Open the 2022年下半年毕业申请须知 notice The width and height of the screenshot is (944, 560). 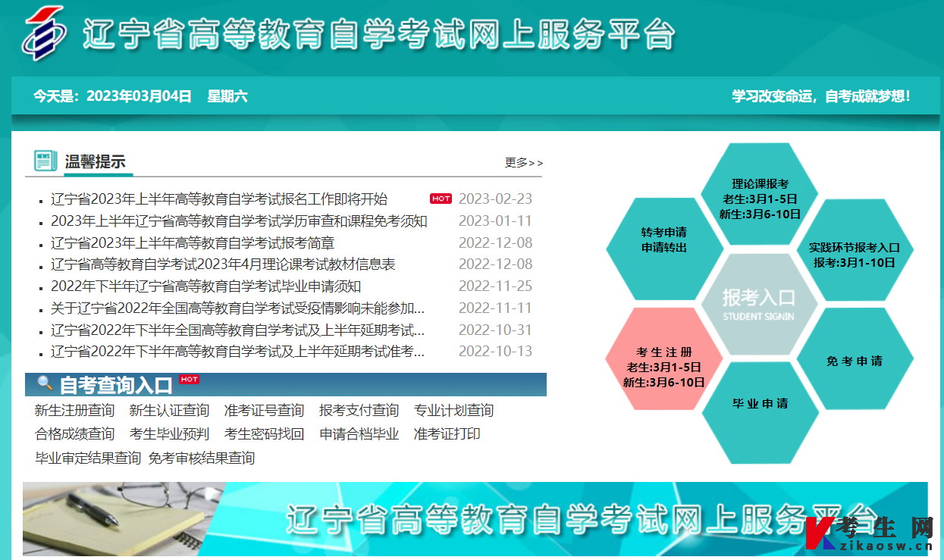point(205,286)
